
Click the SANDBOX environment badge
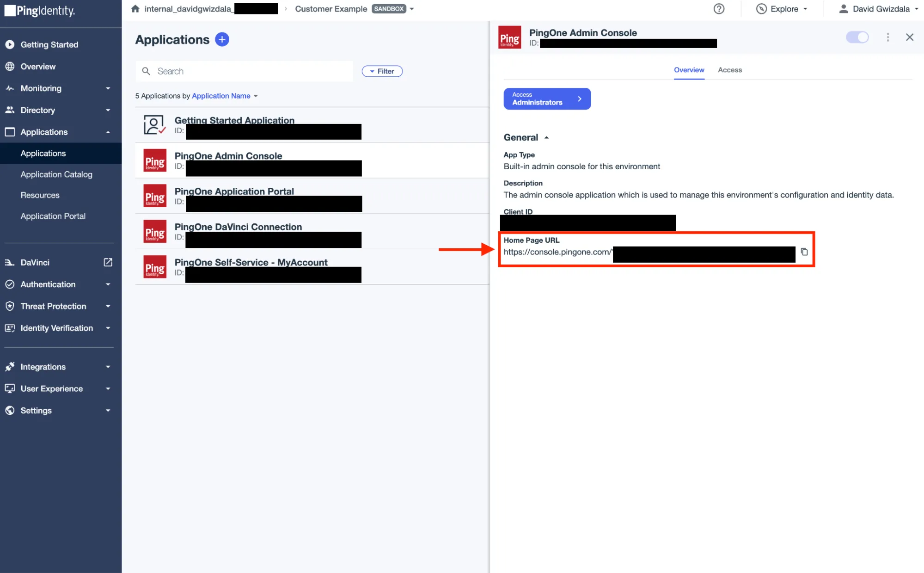(389, 9)
